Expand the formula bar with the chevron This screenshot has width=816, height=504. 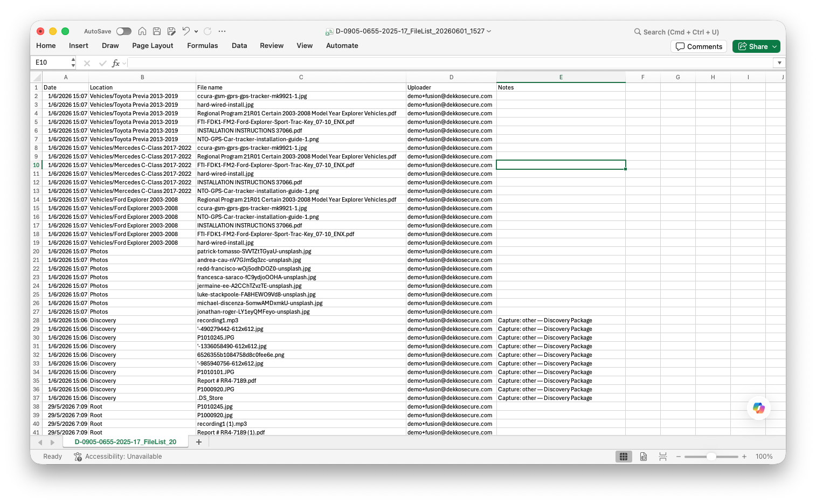779,63
